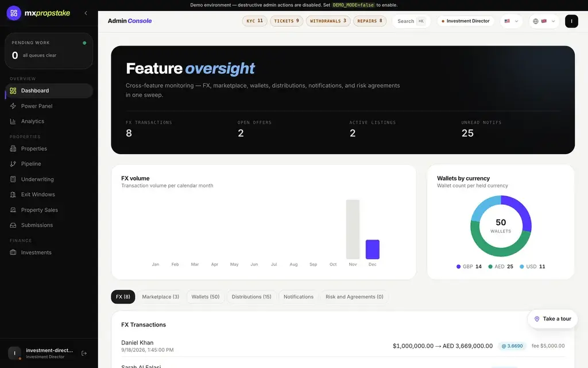Click the November bar in FX volume chart

point(353,229)
